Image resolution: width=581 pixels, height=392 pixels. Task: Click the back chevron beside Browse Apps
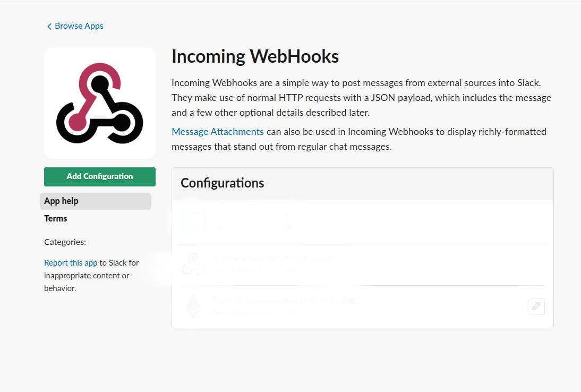[x=49, y=27]
